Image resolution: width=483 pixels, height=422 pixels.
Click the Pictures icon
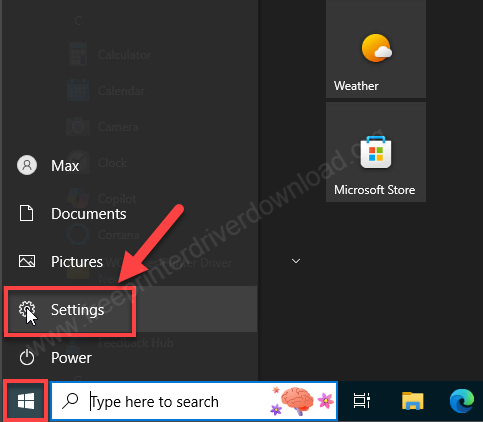(27, 261)
